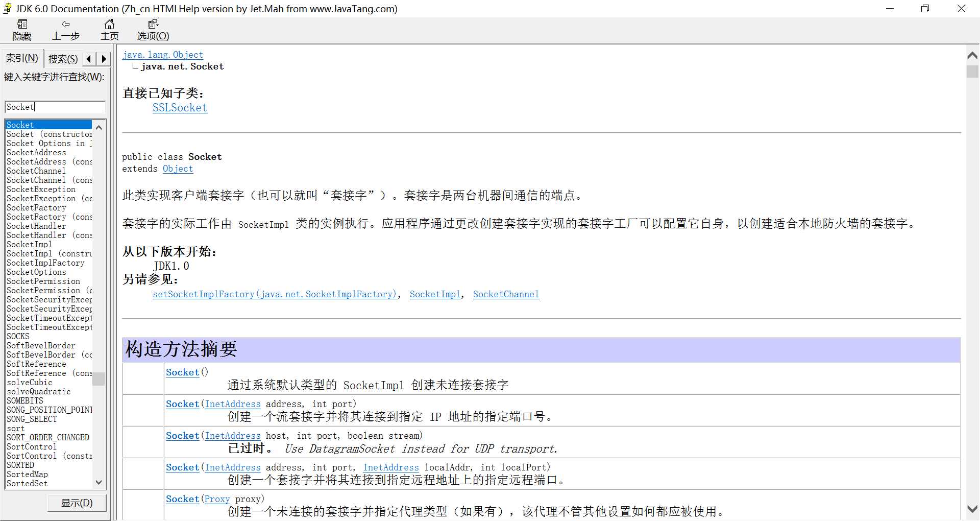Click the content pane scrollbar thumb
This screenshot has height=521, width=980.
972,71
